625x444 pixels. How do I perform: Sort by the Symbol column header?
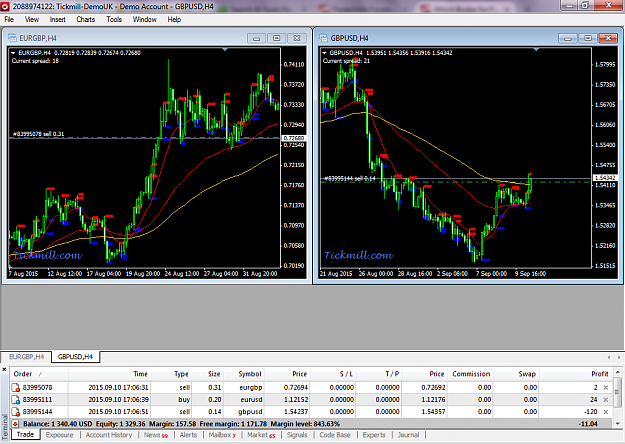point(244,374)
